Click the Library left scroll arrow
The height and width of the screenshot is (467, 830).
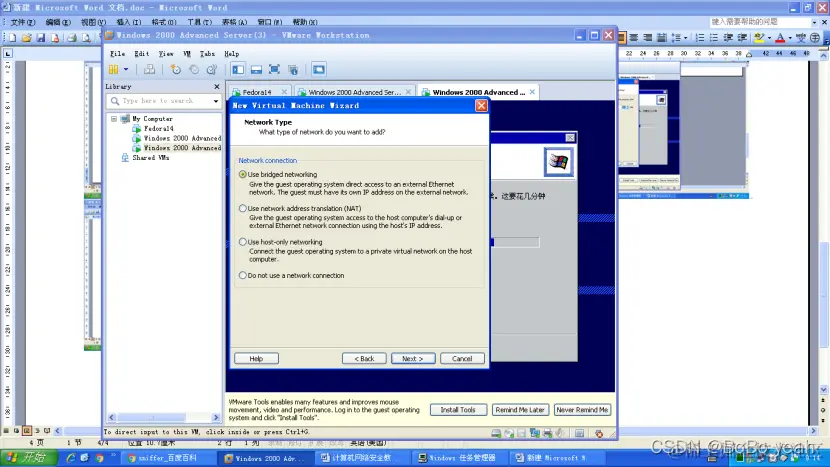[x=111, y=418]
